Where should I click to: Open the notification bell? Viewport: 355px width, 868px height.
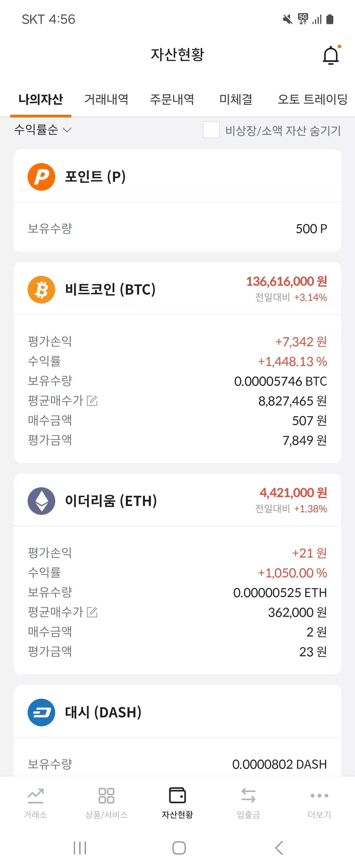pyautogui.click(x=331, y=55)
